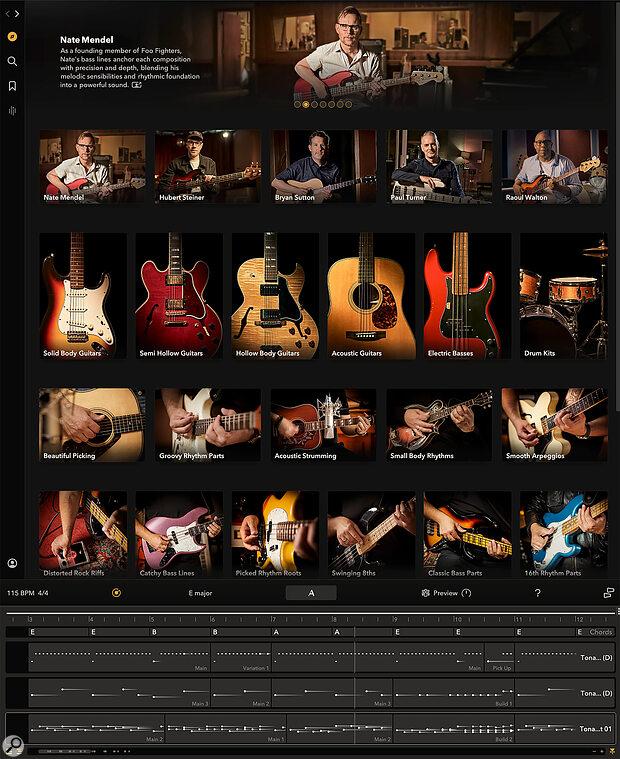This screenshot has width=620, height=759.
Task: Open Small Body Rhythms style card
Action: [439, 425]
